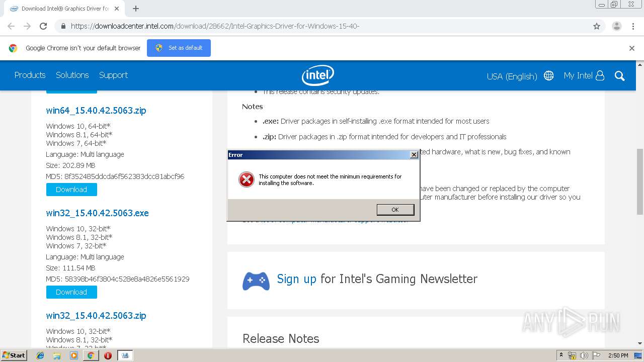Download win32_15.40.42.5063.exe
This screenshot has height=362, width=644.
(x=71, y=292)
